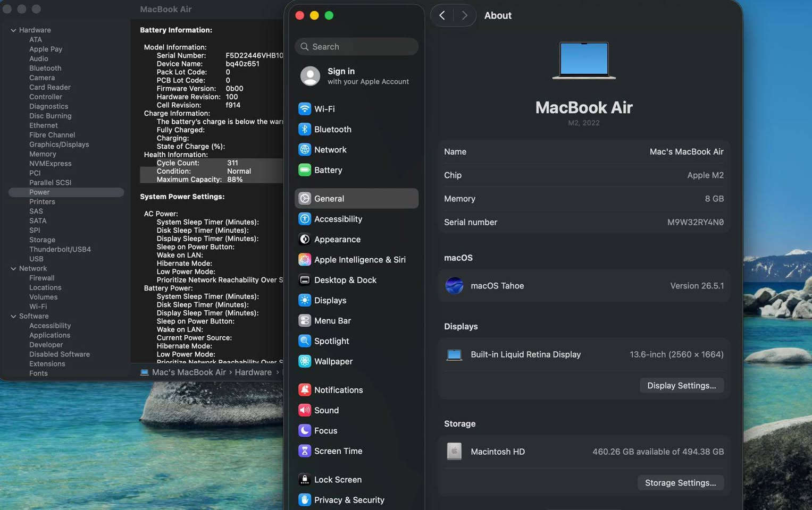Collapse the Hardware section in System Information

click(x=13, y=30)
